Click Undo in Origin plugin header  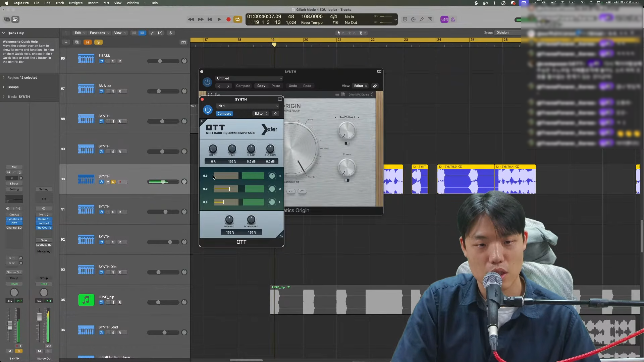coord(293,86)
